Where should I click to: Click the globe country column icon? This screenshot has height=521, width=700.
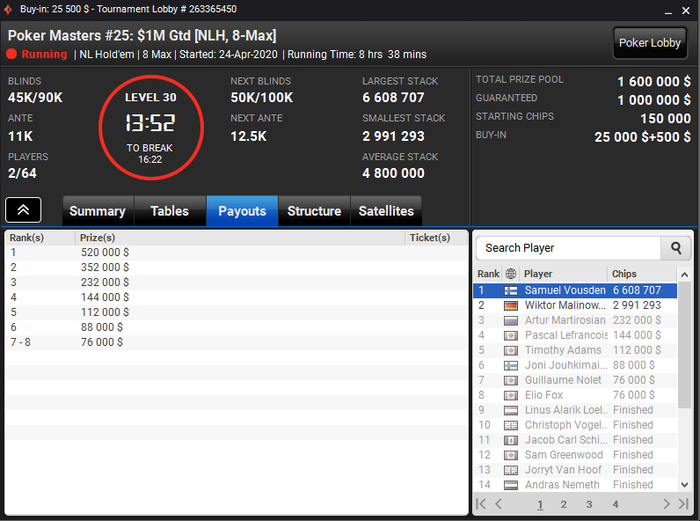[511, 274]
